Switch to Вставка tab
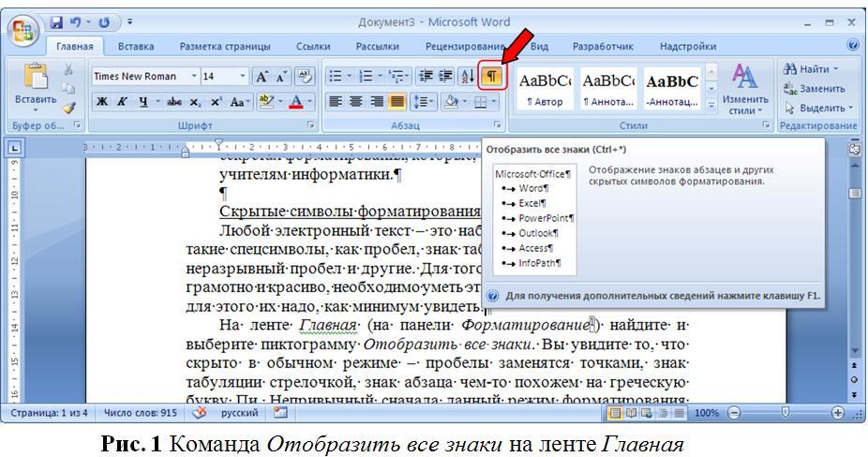This screenshot has width=868, height=457. coord(136,47)
